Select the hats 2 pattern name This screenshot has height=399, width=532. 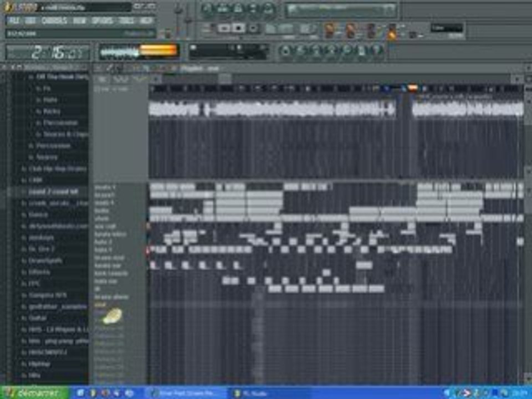tap(103, 242)
